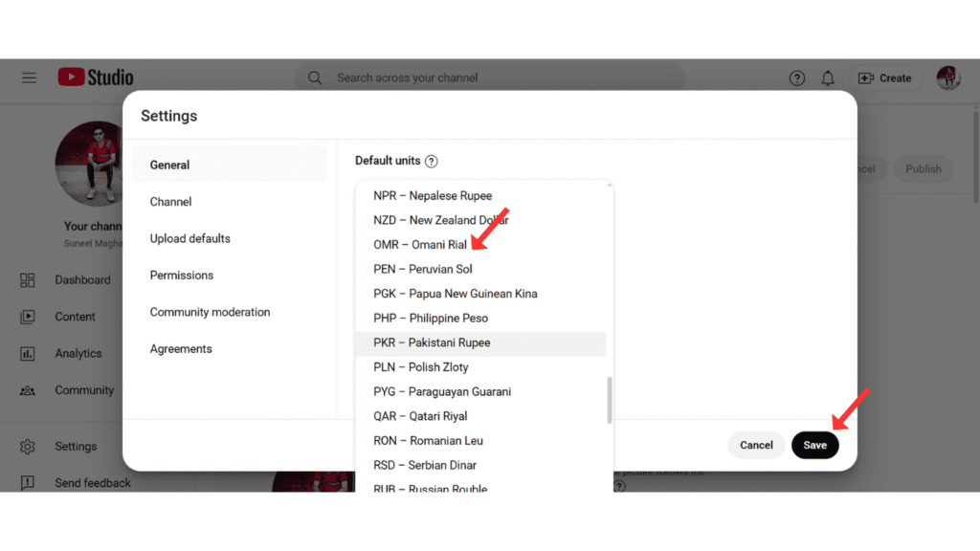Open the Upload defaults tab
Viewport: 980px width, 551px height.
pyautogui.click(x=189, y=238)
